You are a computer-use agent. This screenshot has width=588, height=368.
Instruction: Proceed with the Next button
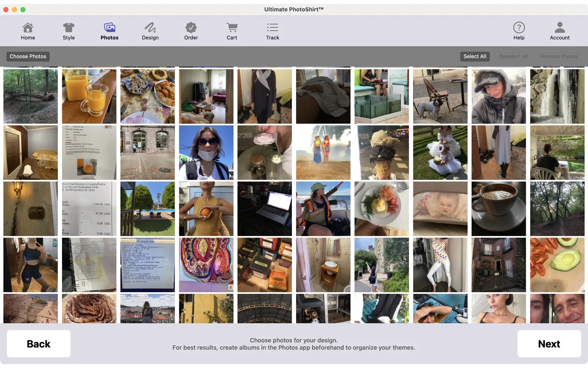549,344
